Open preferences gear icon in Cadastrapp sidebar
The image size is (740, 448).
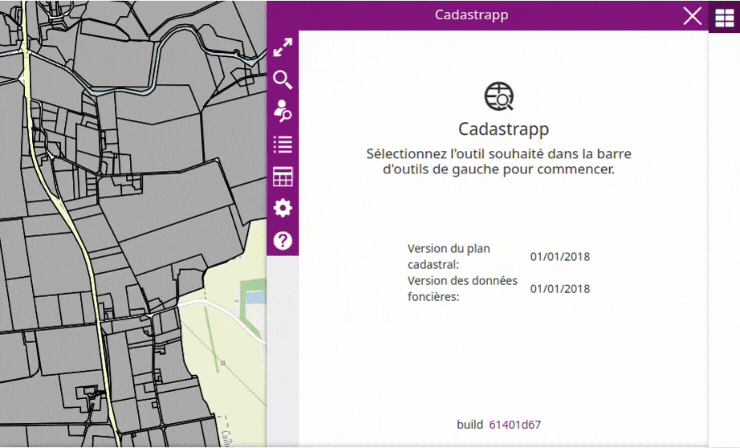283,208
